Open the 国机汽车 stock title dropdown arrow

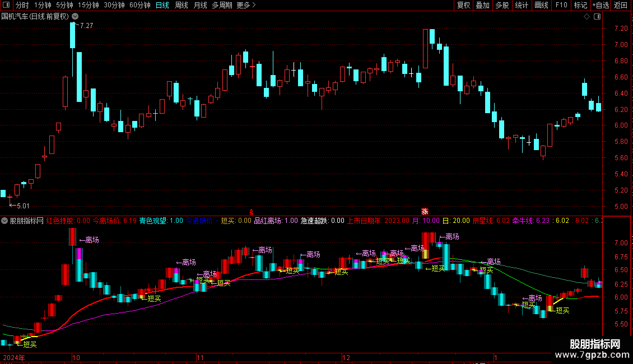tap(75, 17)
